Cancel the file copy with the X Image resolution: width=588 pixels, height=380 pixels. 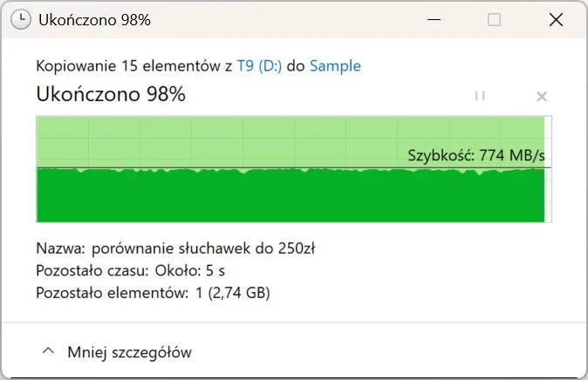pos(541,96)
